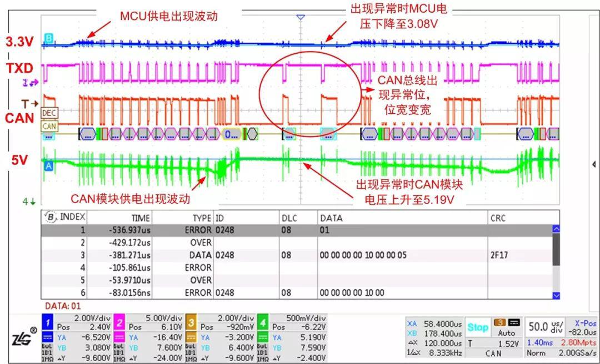Click the TIME column header

pyautogui.click(x=141, y=218)
